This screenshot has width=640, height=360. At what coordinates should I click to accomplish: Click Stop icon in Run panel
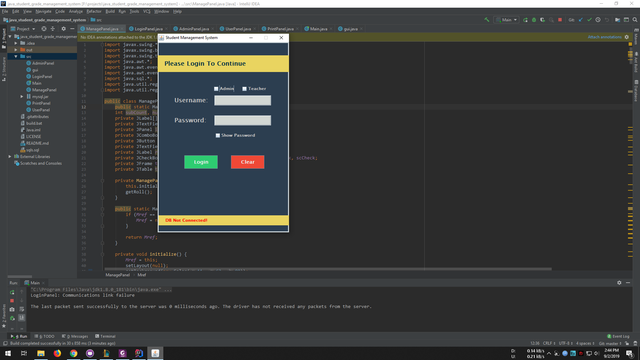[12, 301]
